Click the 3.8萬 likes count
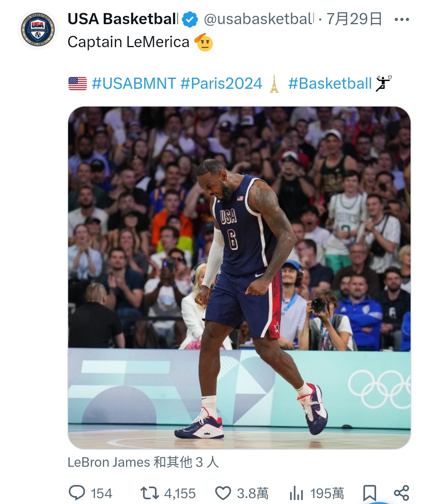 coord(253,494)
